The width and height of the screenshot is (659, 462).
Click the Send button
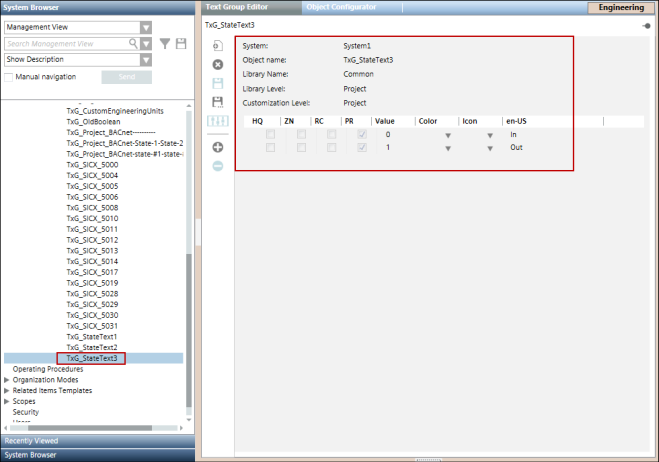(127, 77)
